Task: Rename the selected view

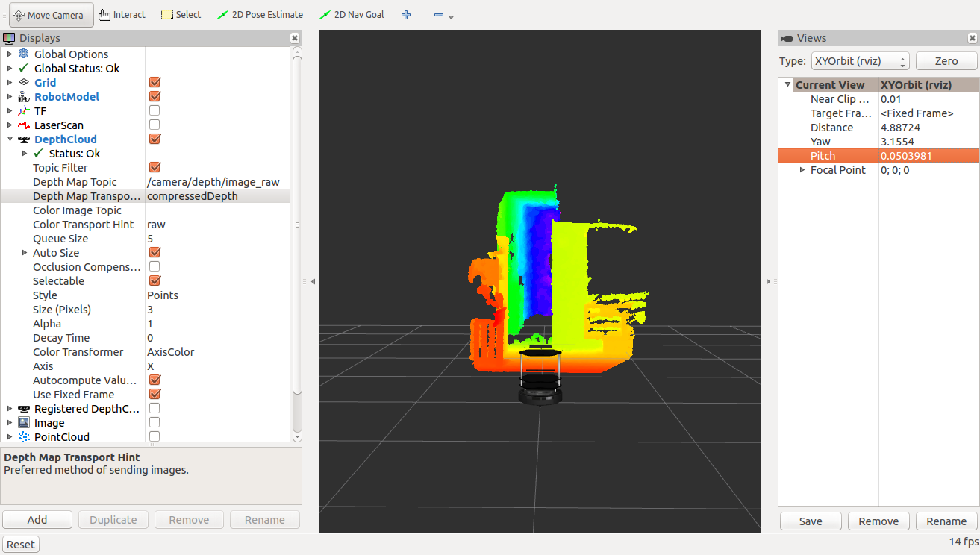Action: [x=946, y=521]
